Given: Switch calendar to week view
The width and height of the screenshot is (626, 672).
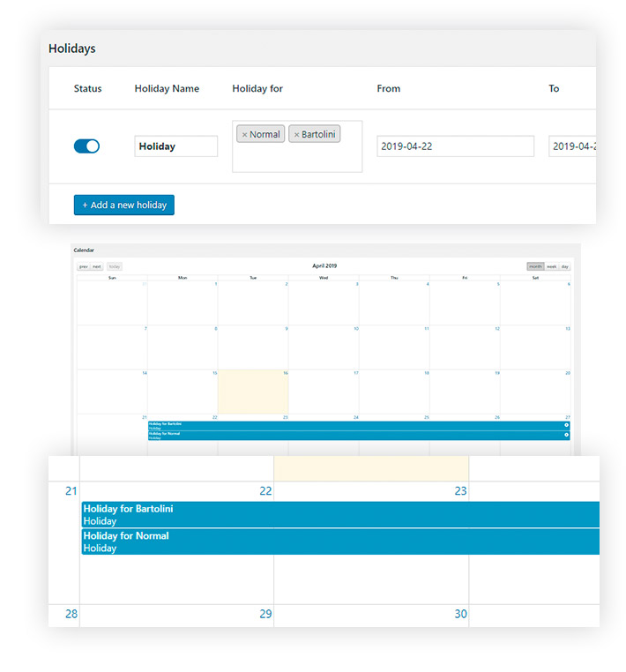Looking at the screenshot, I should click(x=551, y=266).
